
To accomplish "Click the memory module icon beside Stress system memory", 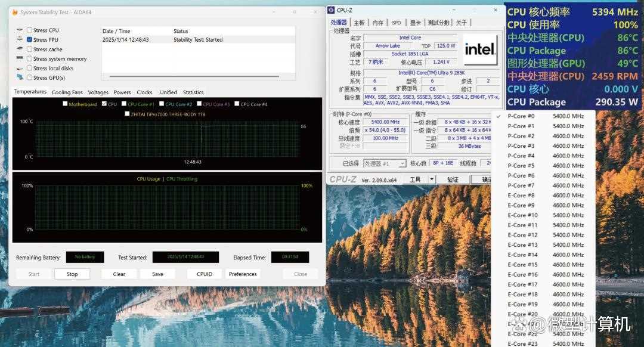I will (x=20, y=58).
